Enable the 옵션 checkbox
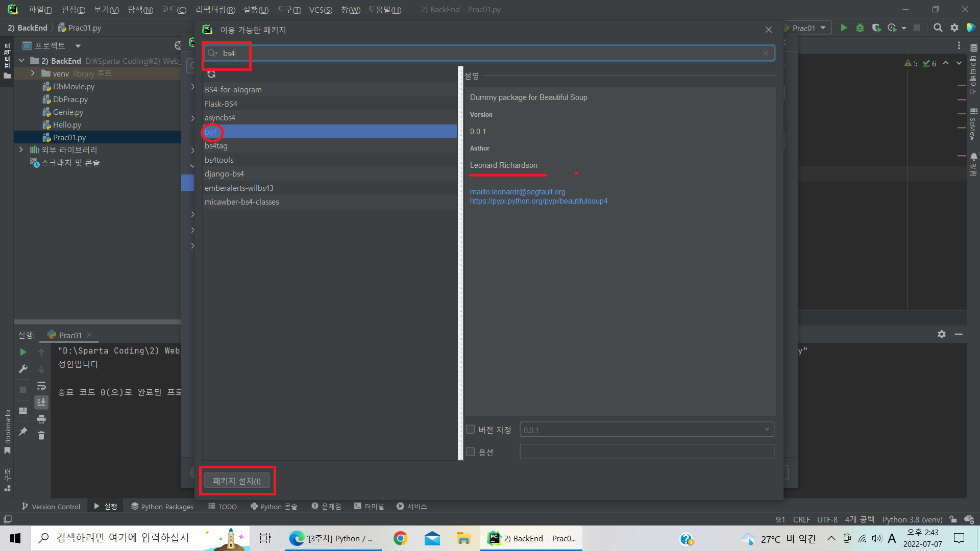This screenshot has width=980, height=551. [x=471, y=452]
